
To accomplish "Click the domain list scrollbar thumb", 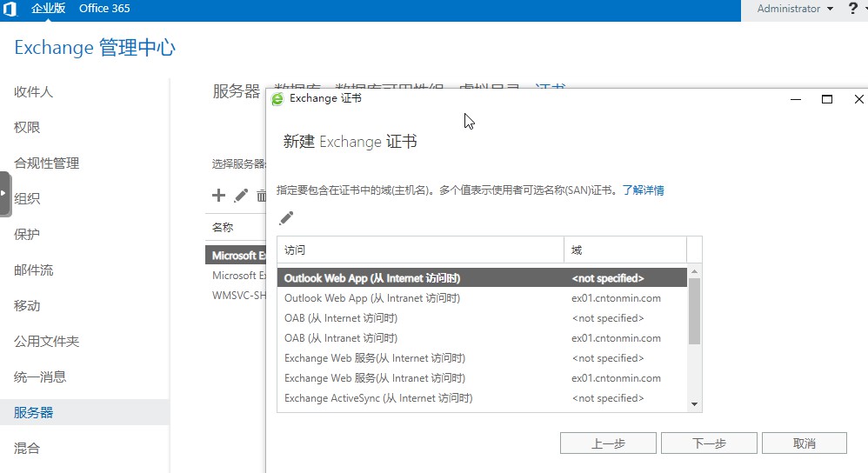I will coord(694,311).
